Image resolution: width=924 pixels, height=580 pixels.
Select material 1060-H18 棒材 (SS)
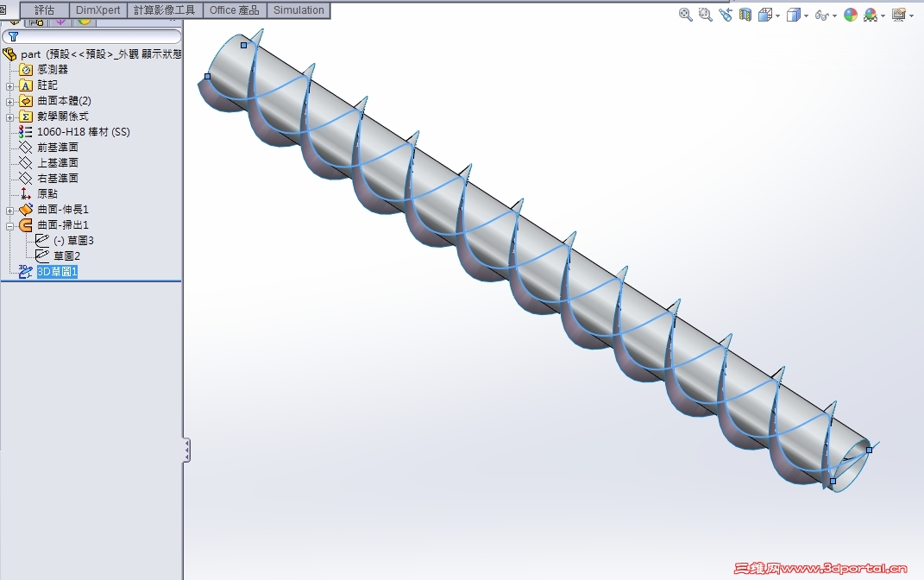[x=83, y=132]
